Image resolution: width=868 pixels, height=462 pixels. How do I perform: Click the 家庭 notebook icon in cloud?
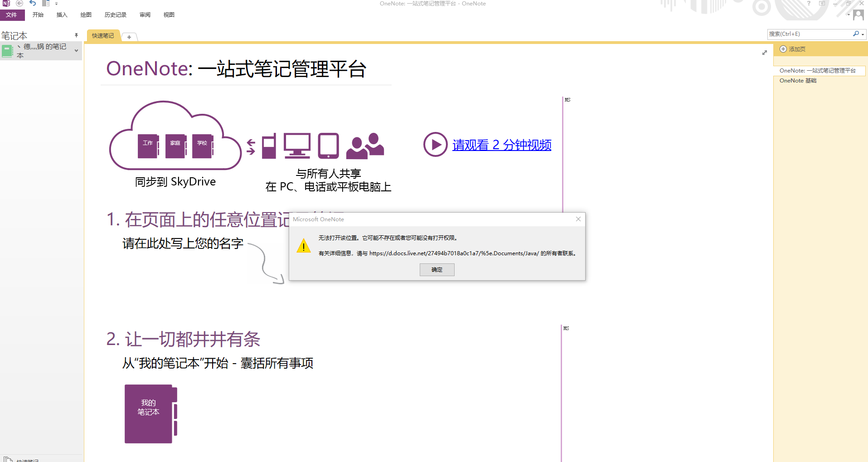coord(176,146)
